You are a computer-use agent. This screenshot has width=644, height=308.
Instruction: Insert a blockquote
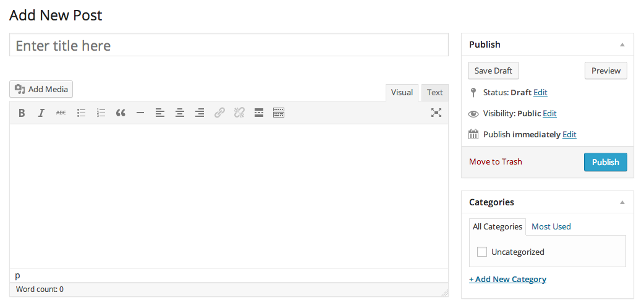[121, 113]
